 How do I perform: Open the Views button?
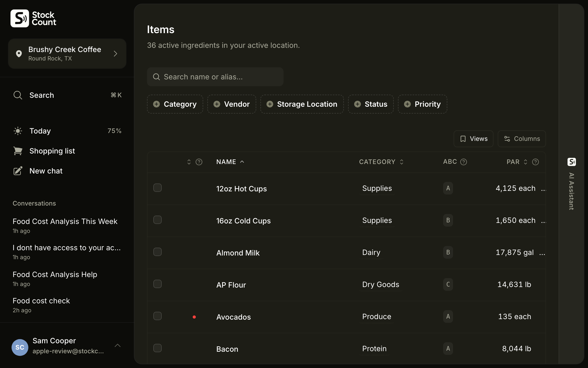tap(474, 139)
